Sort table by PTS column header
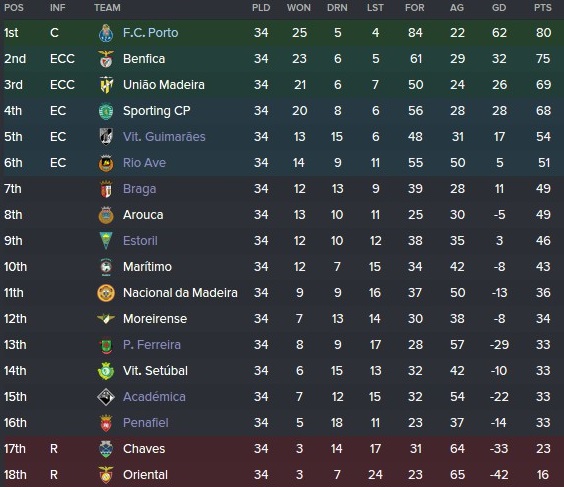This screenshot has width=564, height=487. (x=542, y=8)
